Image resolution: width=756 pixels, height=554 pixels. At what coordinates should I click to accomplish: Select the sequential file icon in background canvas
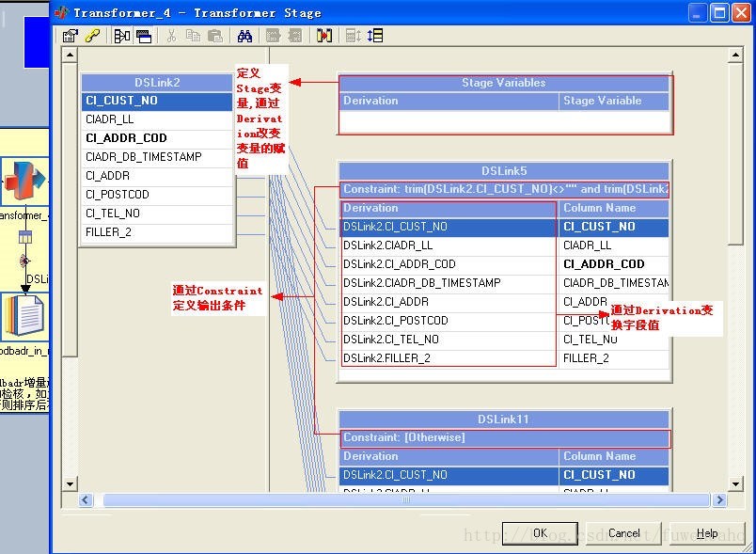25,316
